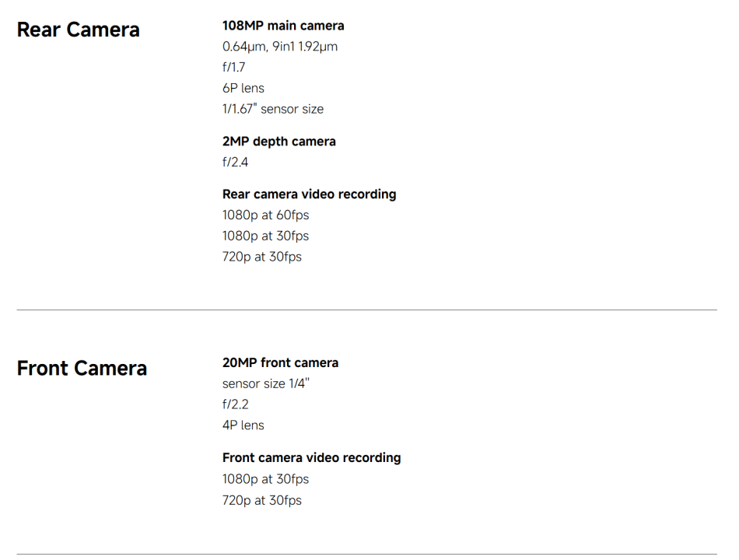Select the 108MP main camera title

click(x=283, y=26)
